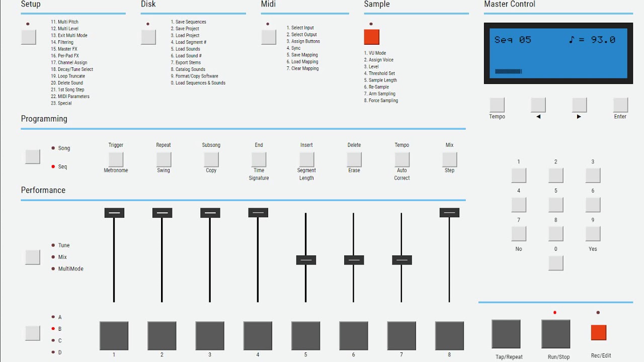Click keypad button 7 (No)
The height and width of the screenshot is (362, 644).
(x=519, y=234)
